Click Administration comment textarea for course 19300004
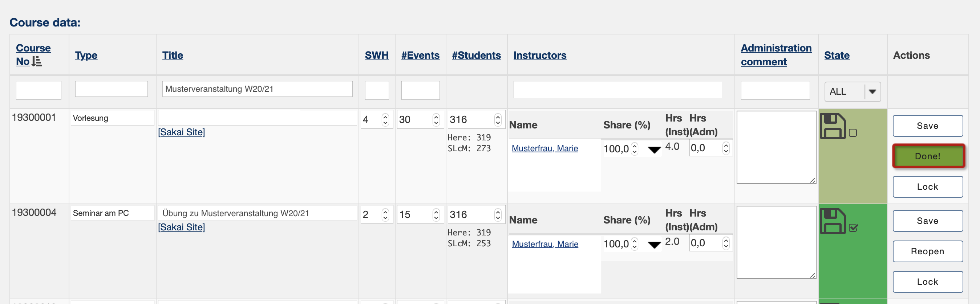The image size is (980, 304). [x=776, y=242]
